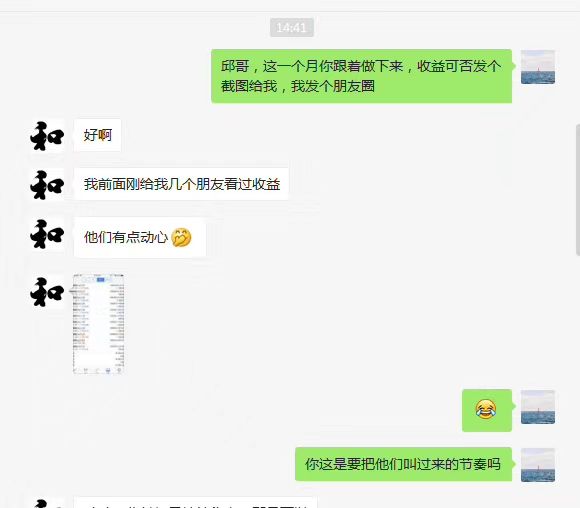Open contact avatar next to 好啊
The height and width of the screenshot is (508, 580).
(47, 136)
